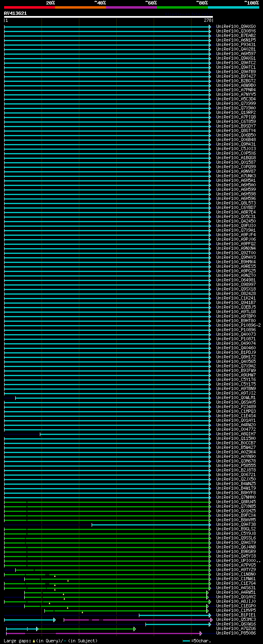Image resolution: width=263 pixels, height=644 pixels.
Task: Open hit UniRef100_B2BGT2
Action: [236, 81]
